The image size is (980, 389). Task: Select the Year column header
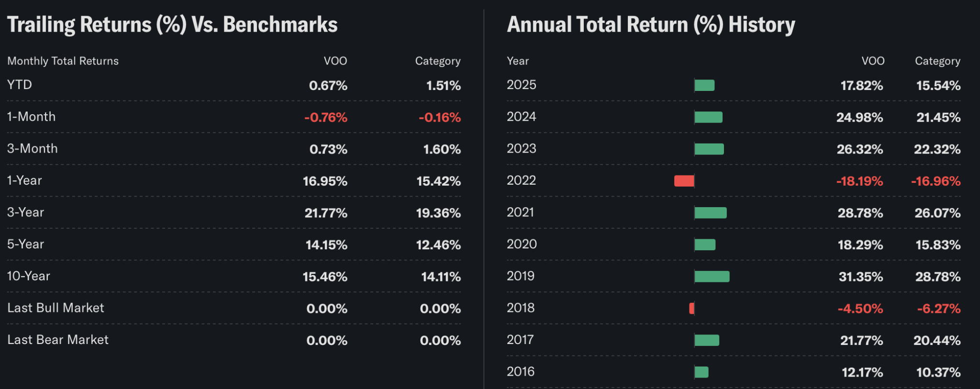(x=518, y=61)
